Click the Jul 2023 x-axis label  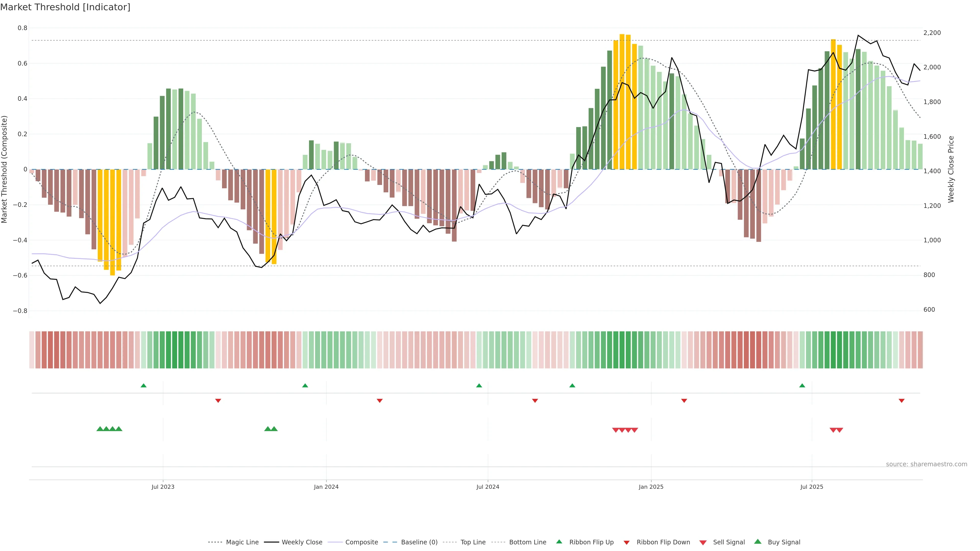point(163,487)
